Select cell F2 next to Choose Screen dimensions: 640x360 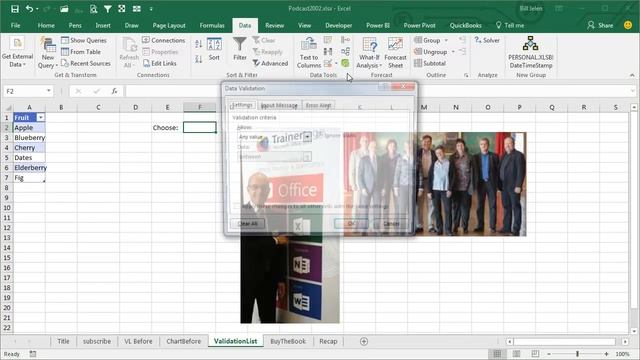200,127
